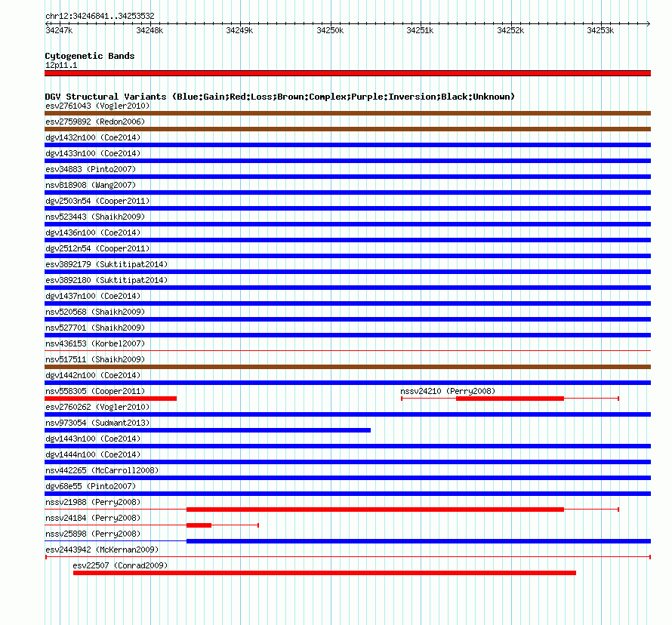This screenshot has width=672, height=625.
Task: Click the 34253k ruler tick label
Action: [600, 30]
